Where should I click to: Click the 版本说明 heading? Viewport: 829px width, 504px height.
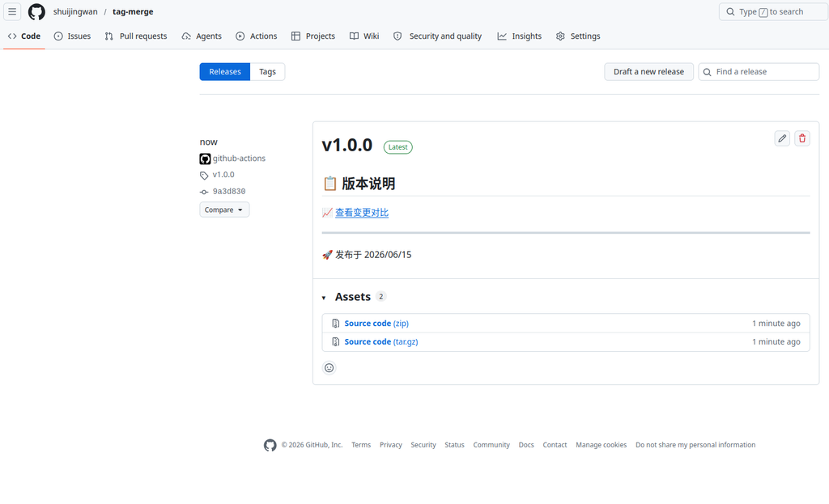(x=368, y=184)
